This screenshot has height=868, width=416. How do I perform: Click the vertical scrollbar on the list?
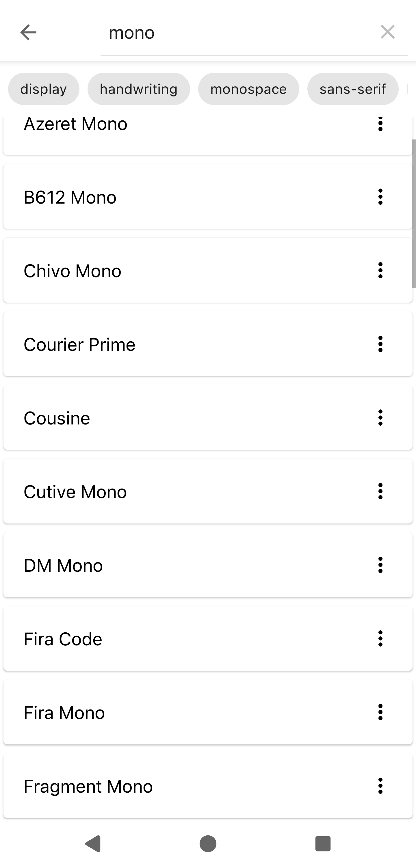[x=414, y=214]
